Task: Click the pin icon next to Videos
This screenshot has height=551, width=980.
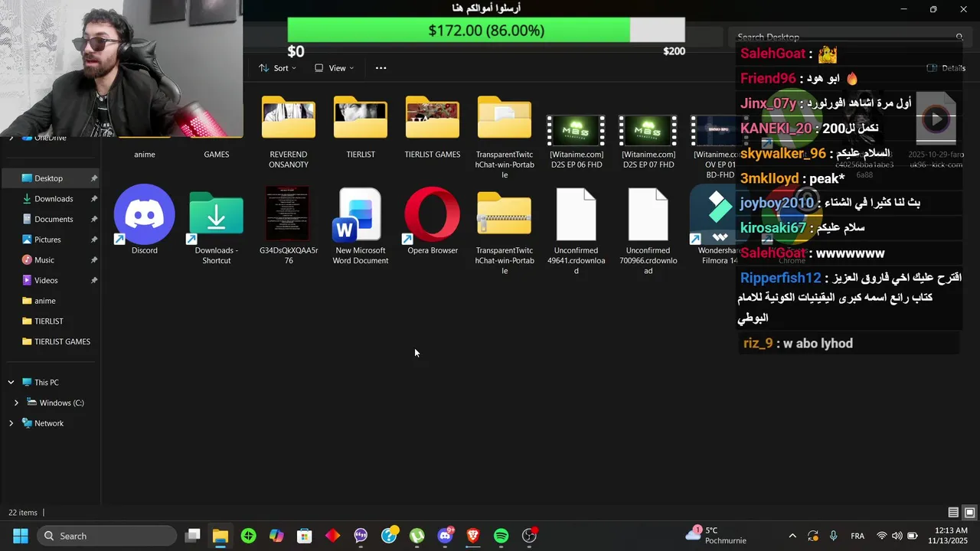Action: pyautogui.click(x=93, y=280)
